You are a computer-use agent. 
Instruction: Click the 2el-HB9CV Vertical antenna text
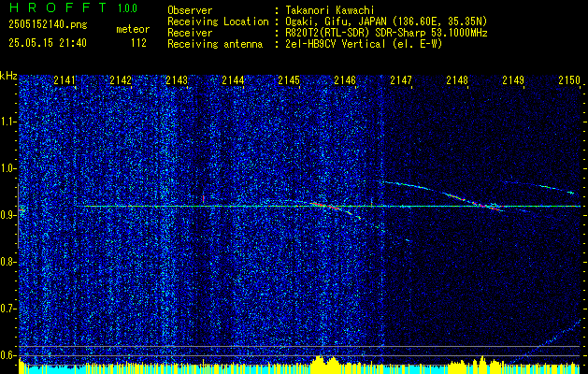[364, 44]
